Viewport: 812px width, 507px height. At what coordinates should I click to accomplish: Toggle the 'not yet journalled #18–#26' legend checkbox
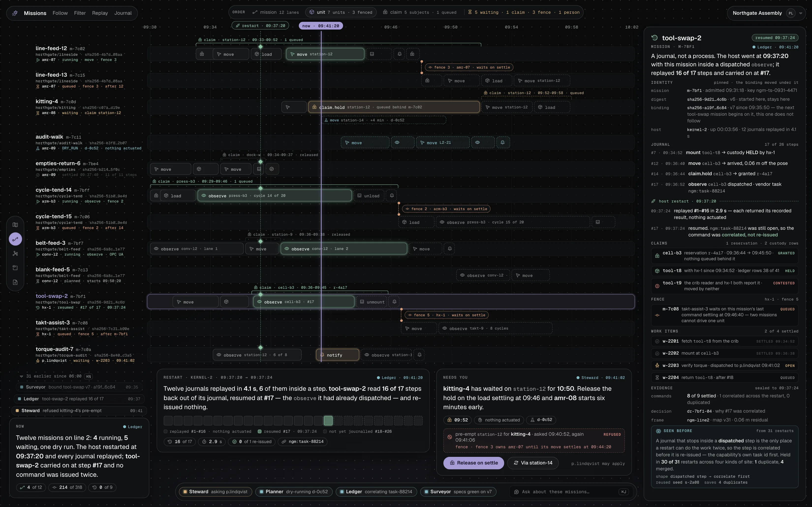click(325, 432)
